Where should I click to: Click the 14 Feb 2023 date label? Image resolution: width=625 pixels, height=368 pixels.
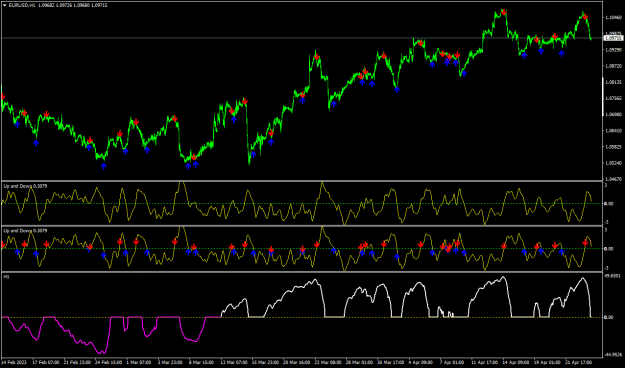(x=14, y=362)
